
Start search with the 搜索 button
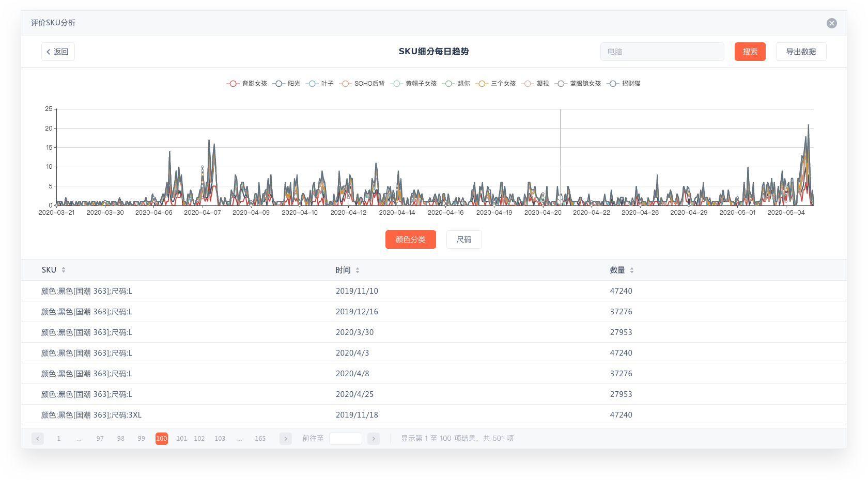[750, 52]
